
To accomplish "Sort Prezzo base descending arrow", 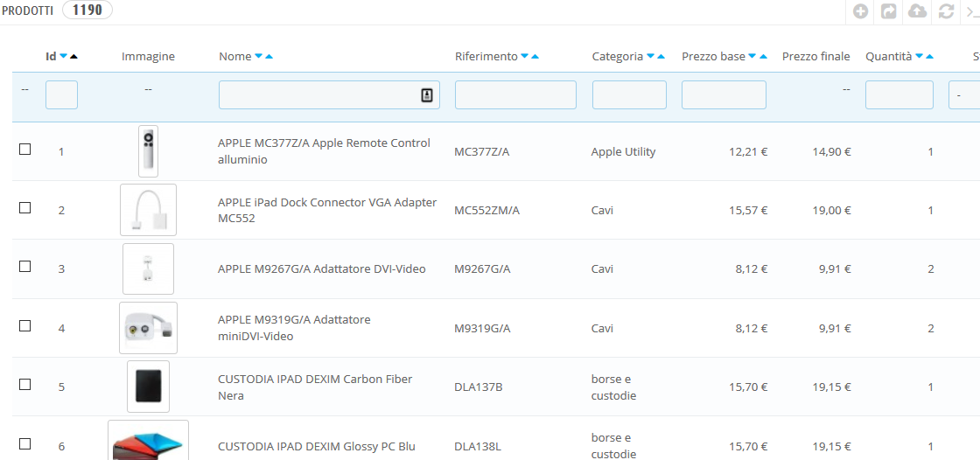I will click(752, 57).
